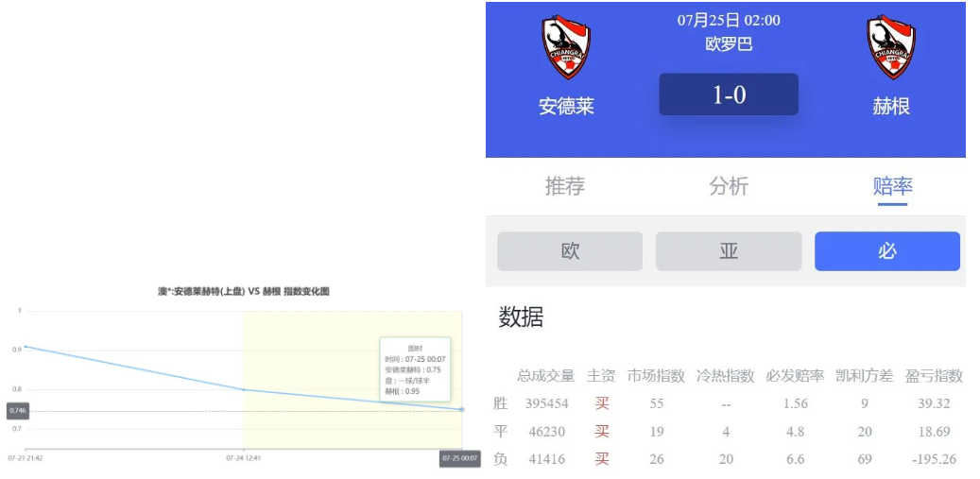This screenshot has width=980, height=479.
Task: Click the 欧罗巴 league name
Action: point(729,43)
